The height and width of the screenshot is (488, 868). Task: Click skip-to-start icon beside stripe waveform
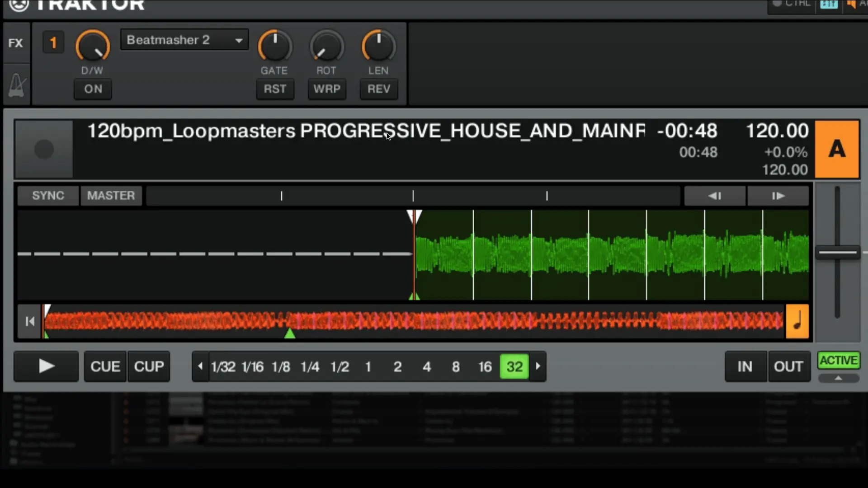pos(30,321)
